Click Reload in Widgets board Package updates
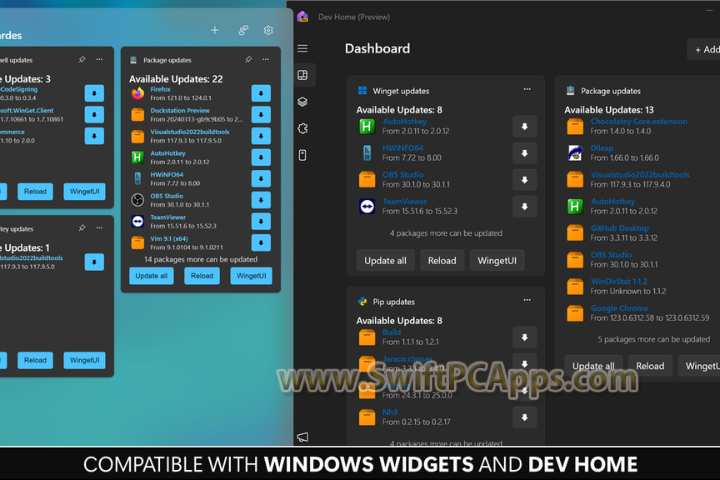Viewport: 720px width, 480px height. click(202, 276)
